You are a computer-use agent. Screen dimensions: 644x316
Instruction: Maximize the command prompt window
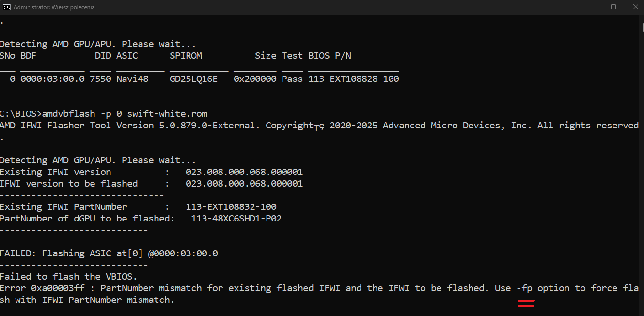(613, 7)
